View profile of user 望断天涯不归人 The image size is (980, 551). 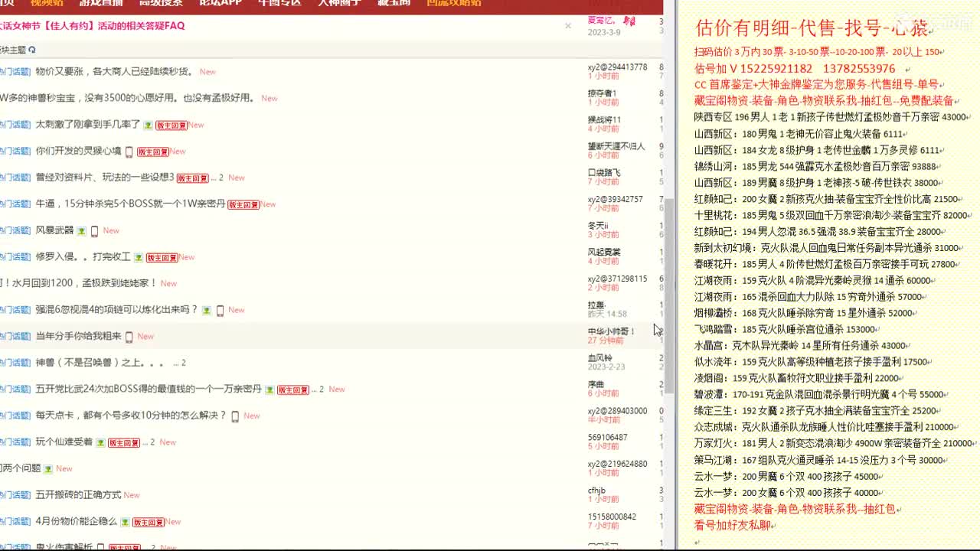616,146
